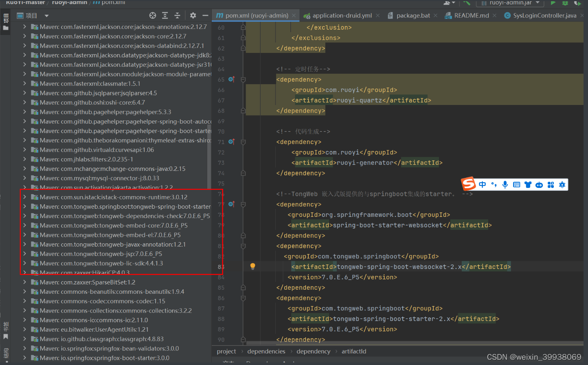588x365 pixels.
Task: Click version 7.0.E.6_P5 on line 84
Action: [341, 277]
